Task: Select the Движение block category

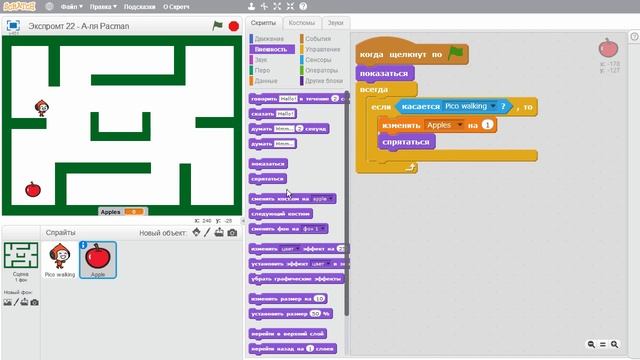Action: click(269, 39)
